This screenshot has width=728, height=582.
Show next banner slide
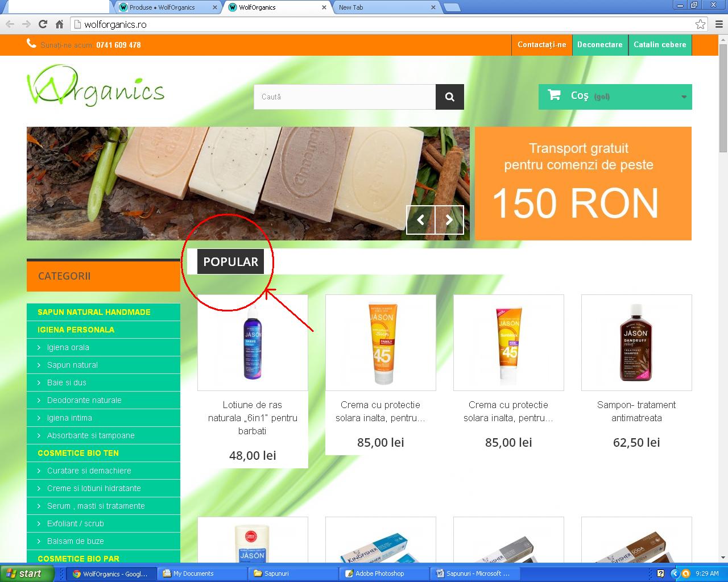[449, 220]
